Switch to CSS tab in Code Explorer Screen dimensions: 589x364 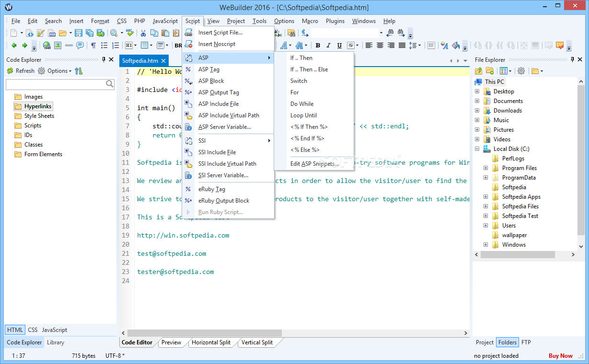click(x=33, y=330)
